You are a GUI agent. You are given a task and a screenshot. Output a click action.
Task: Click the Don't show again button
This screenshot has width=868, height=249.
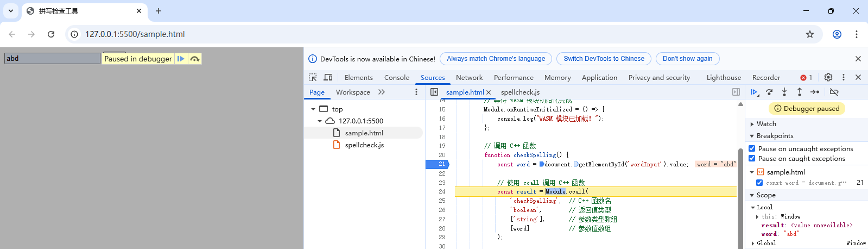point(687,59)
